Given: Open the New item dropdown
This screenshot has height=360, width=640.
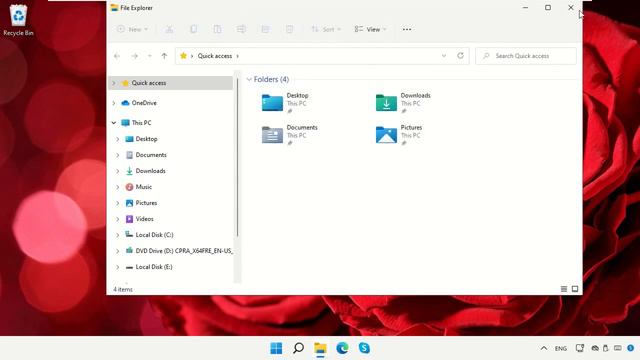Looking at the screenshot, I should click(132, 29).
